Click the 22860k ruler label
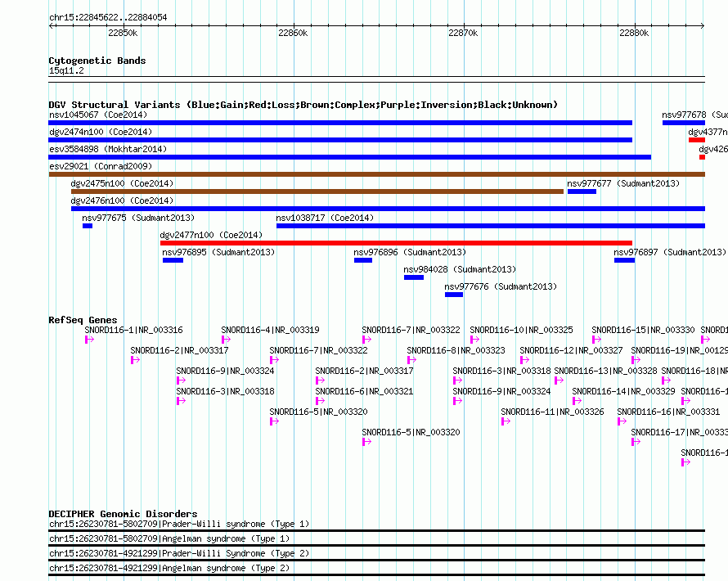Viewport: 728px width, 581px height. [x=293, y=33]
